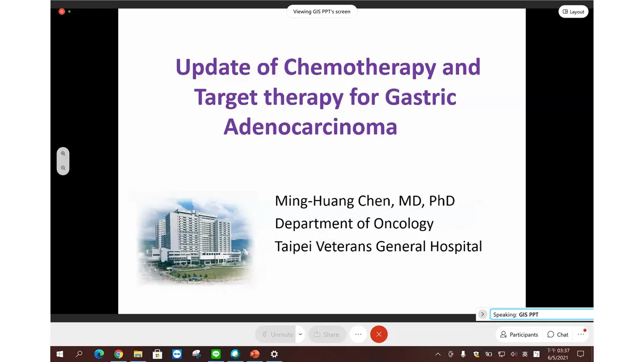Toggle the Chat panel
This screenshot has height=362, width=644.
(558, 334)
